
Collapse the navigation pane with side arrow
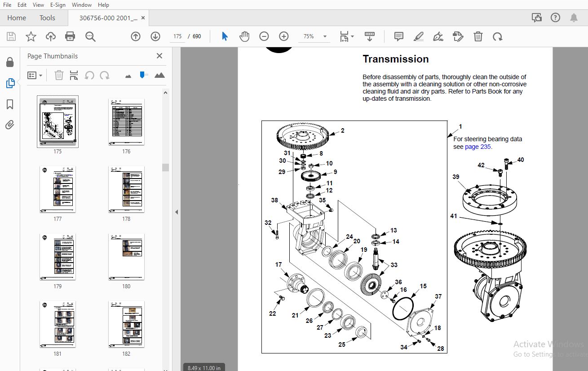click(177, 212)
